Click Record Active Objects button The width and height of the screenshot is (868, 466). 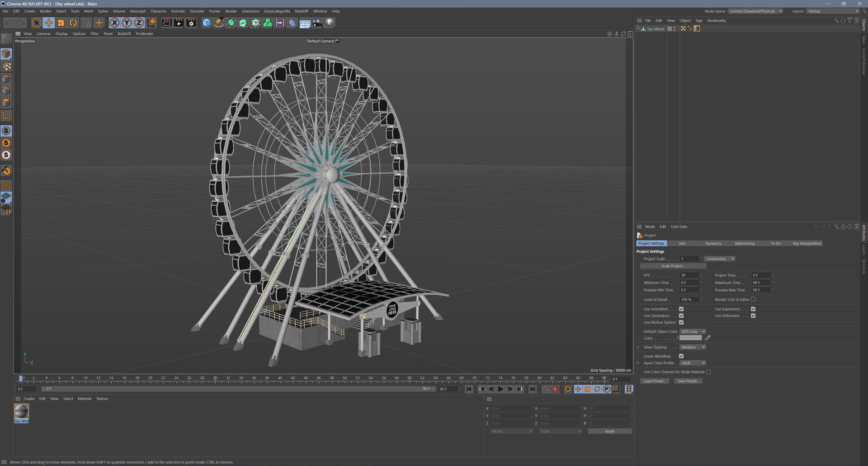[546, 389]
